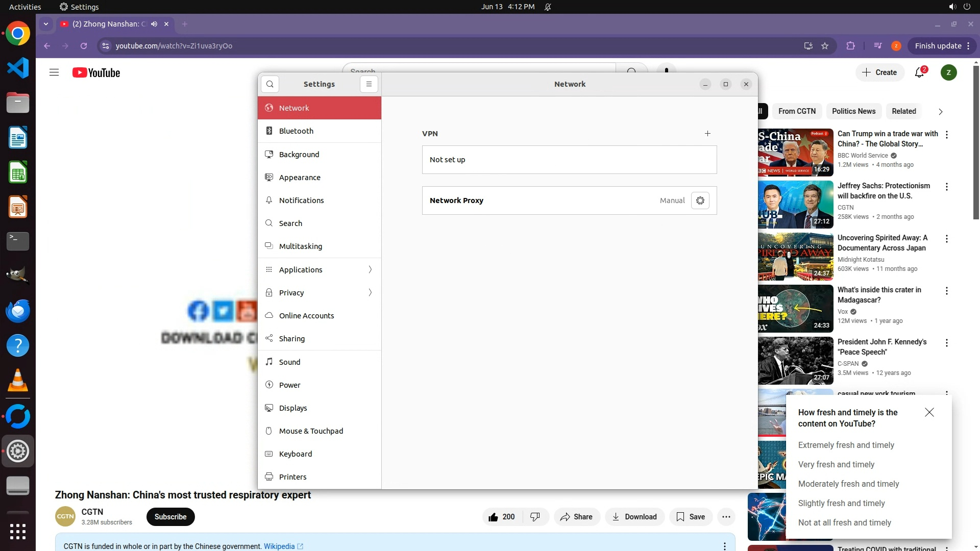This screenshot has width=980, height=551.
Task: Select 'Very fresh and timely' survey option
Action: point(836,464)
